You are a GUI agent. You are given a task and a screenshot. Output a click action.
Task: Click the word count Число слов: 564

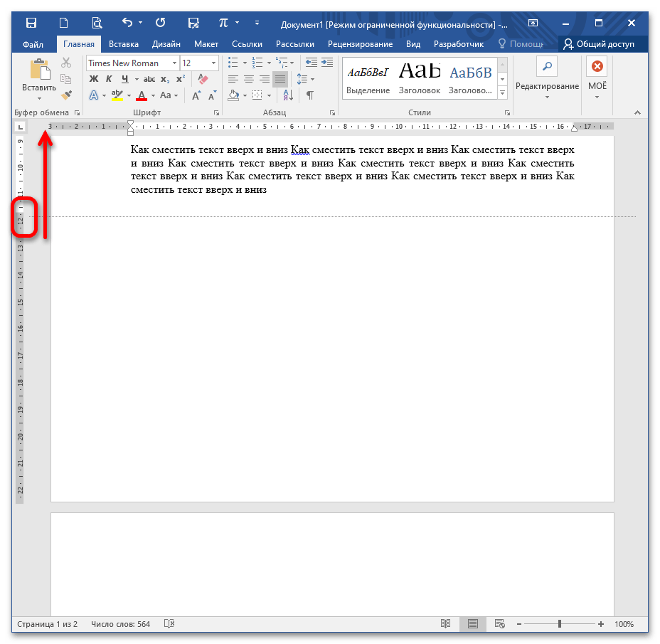point(120,624)
